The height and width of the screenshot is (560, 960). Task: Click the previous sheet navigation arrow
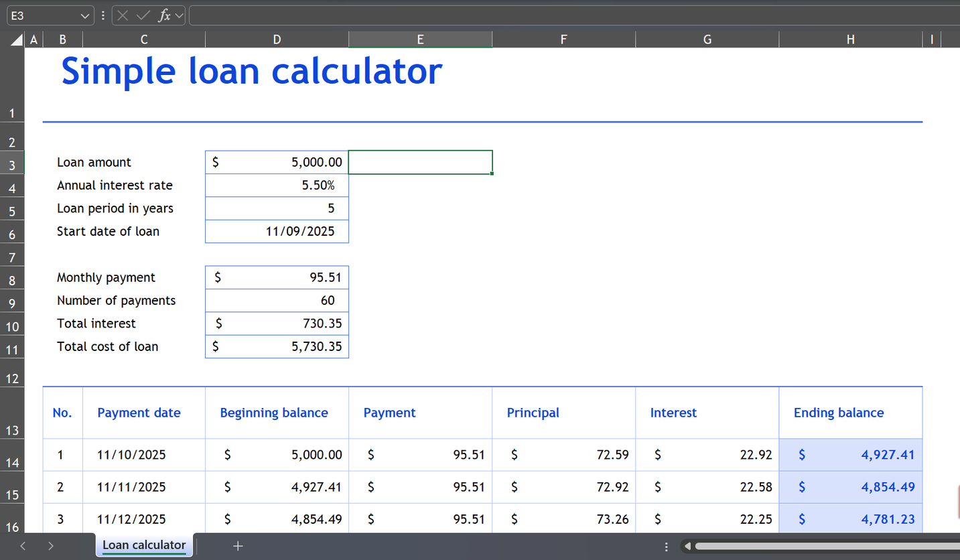tap(22, 546)
